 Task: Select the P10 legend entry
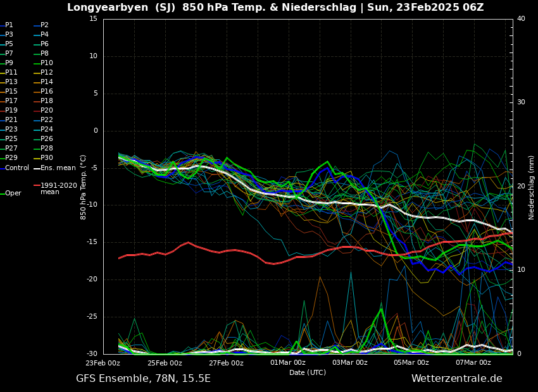[x=46, y=63]
